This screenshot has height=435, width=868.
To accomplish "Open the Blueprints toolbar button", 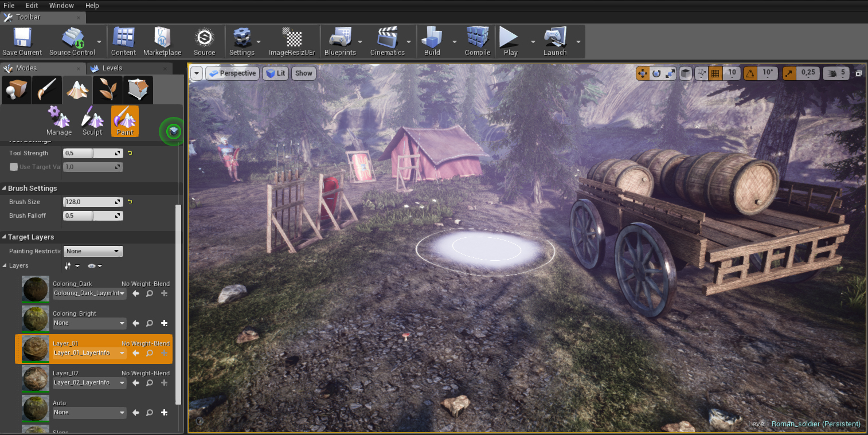I will click(340, 41).
